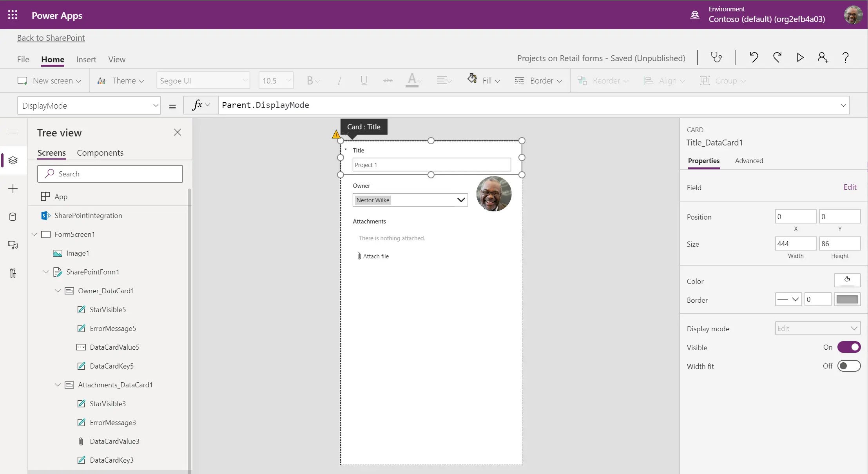868x474 pixels.
Task: Open the Data sources cylinder icon
Action: [x=13, y=217]
